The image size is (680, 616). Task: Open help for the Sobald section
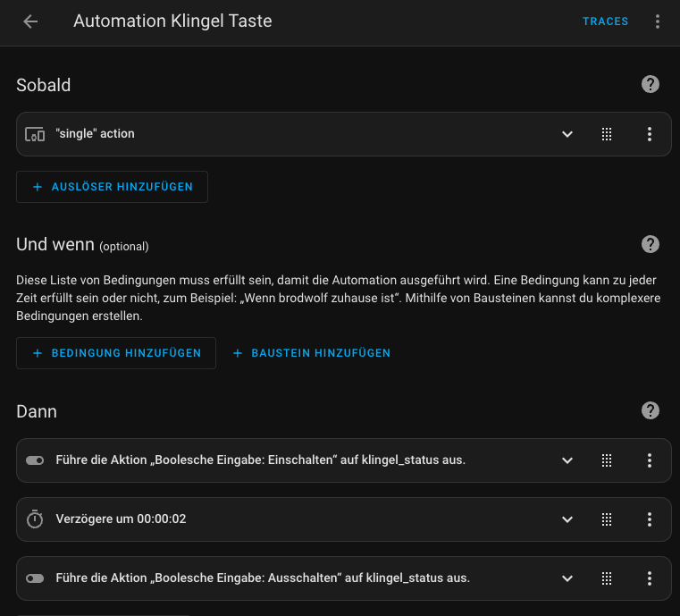pyautogui.click(x=651, y=85)
